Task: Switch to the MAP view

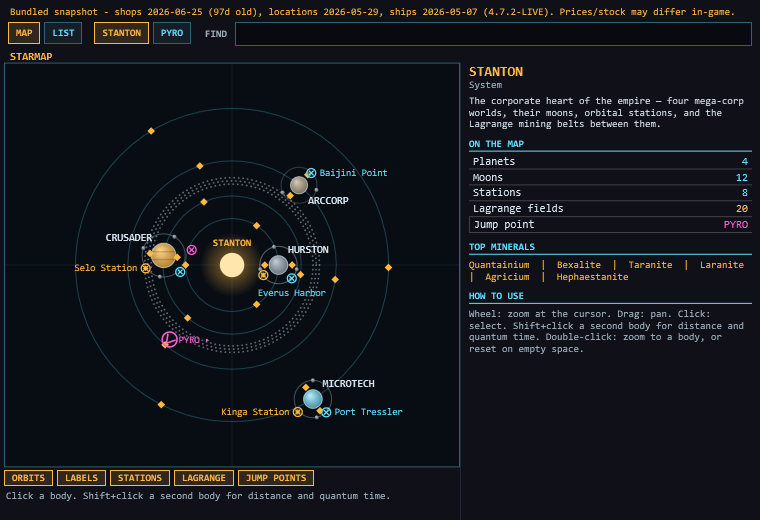Action: tap(24, 33)
